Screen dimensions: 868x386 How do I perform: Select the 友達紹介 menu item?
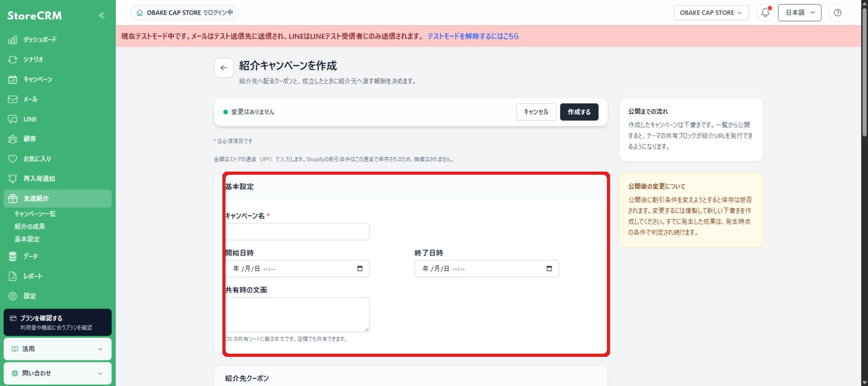click(x=57, y=198)
